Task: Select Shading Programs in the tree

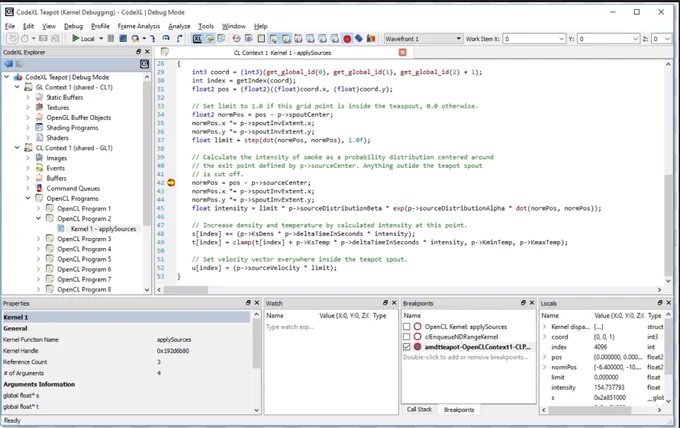Action: point(72,127)
